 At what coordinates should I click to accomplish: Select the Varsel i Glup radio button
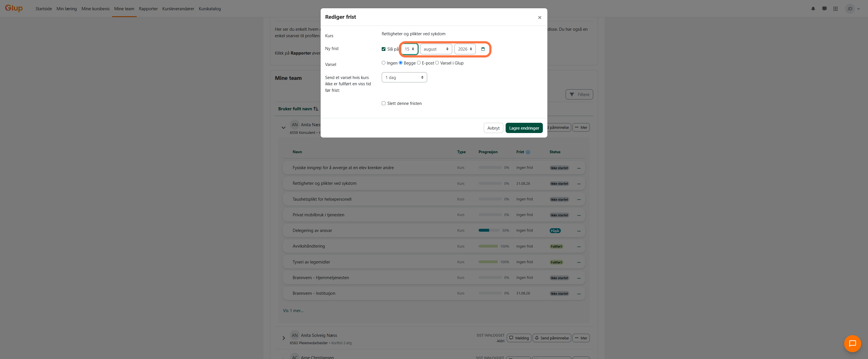(437, 63)
